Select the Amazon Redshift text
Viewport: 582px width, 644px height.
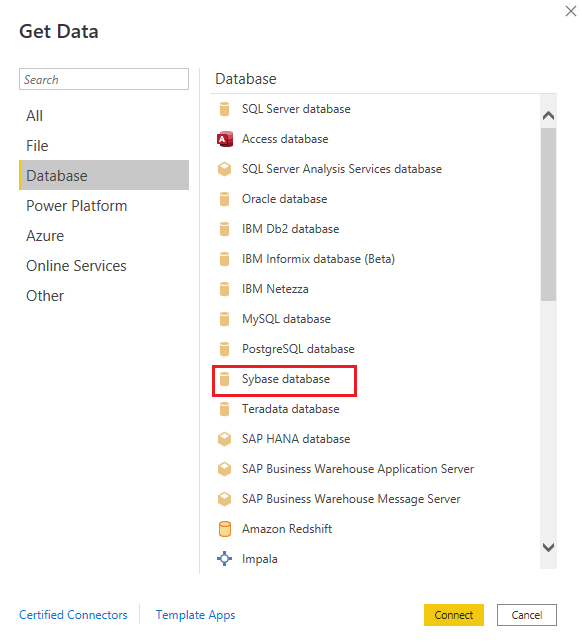(287, 529)
